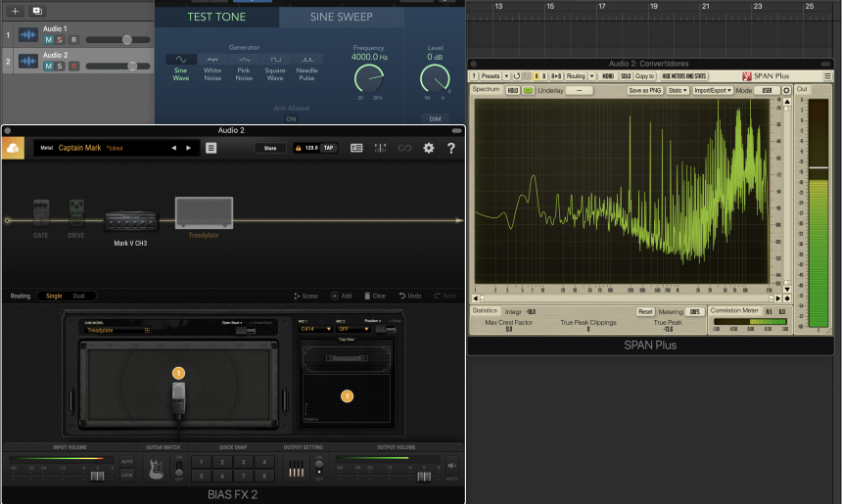Viewport: 842px width, 504px height.
Task: Mute the Audio 1 track
Action: coord(48,40)
